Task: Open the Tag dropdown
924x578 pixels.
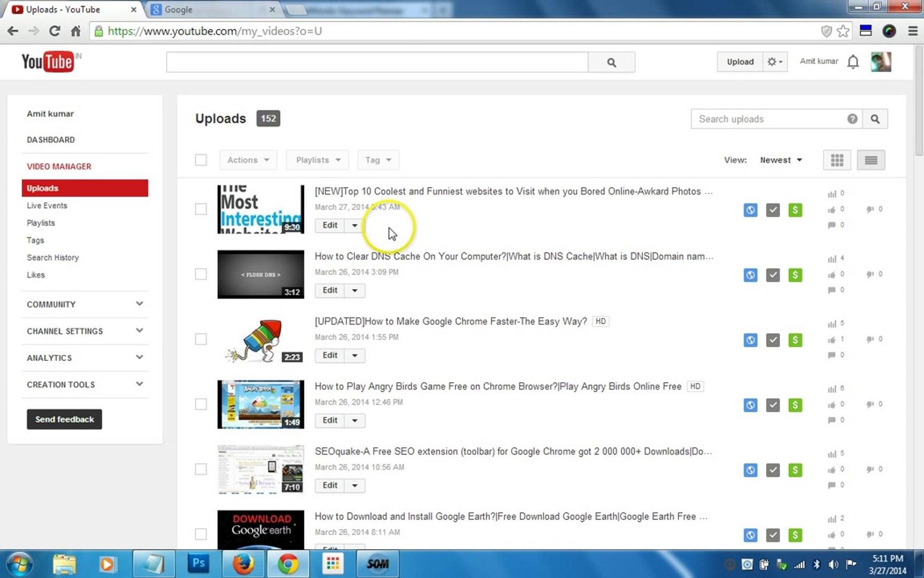Action: pyautogui.click(x=378, y=160)
